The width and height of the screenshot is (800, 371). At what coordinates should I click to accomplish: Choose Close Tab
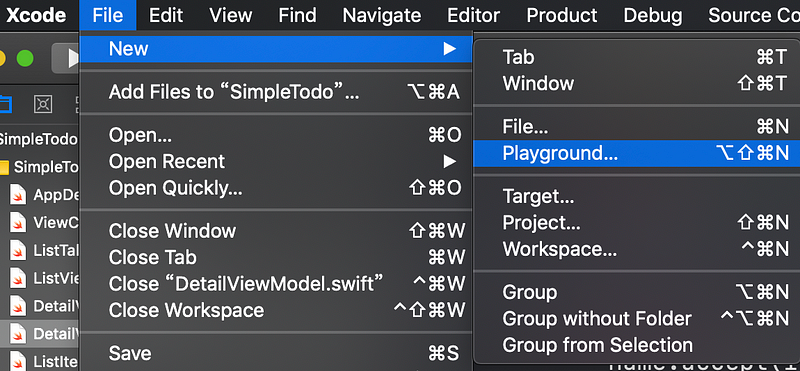pos(276,258)
